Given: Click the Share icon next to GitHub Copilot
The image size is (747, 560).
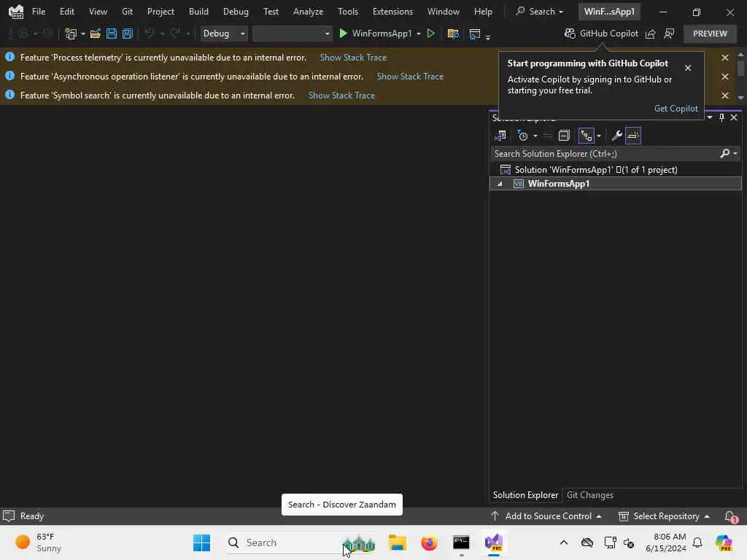Looking at the screenshot, I should (x=650, y=34).
